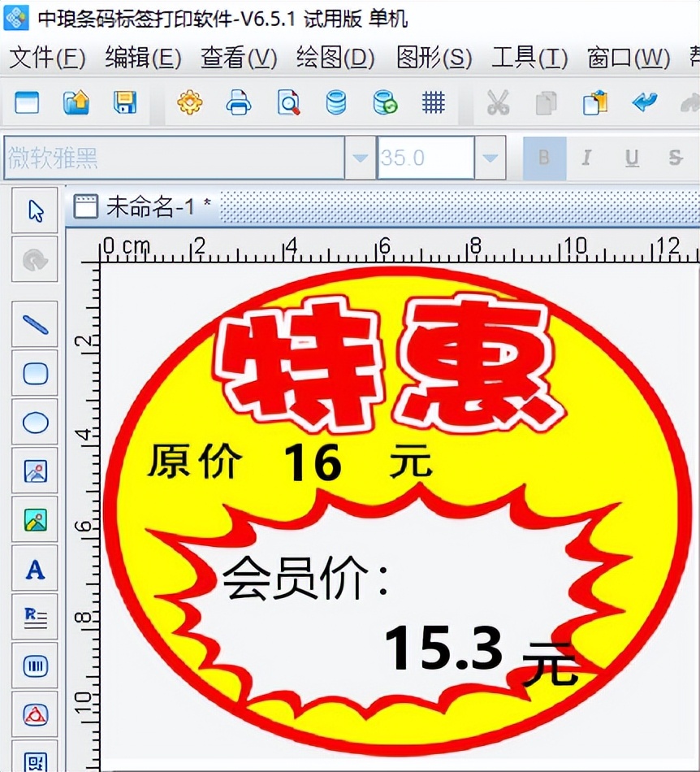Toggle Bold formatting button
The image size is (700, 772).
[x=545, y=158]
